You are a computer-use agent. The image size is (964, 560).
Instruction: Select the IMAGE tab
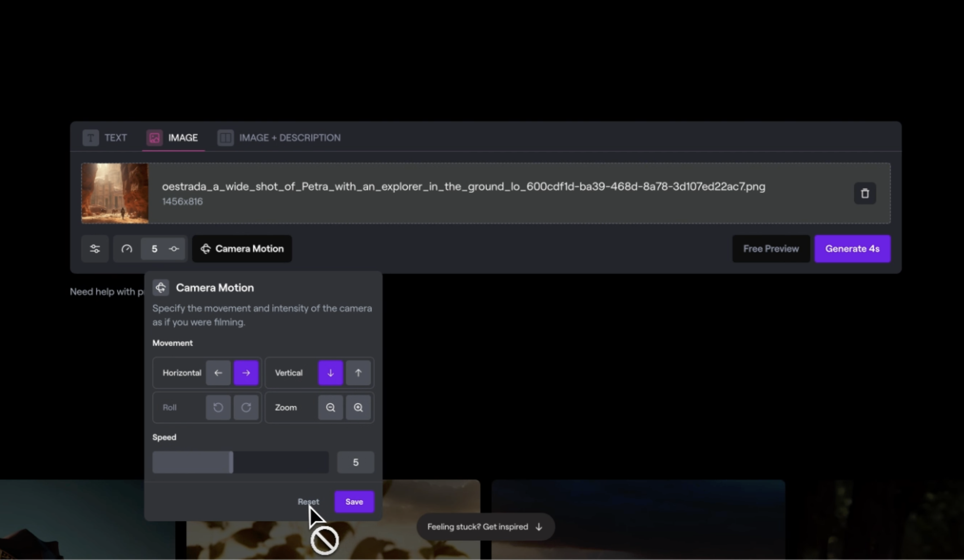point(173,138)
